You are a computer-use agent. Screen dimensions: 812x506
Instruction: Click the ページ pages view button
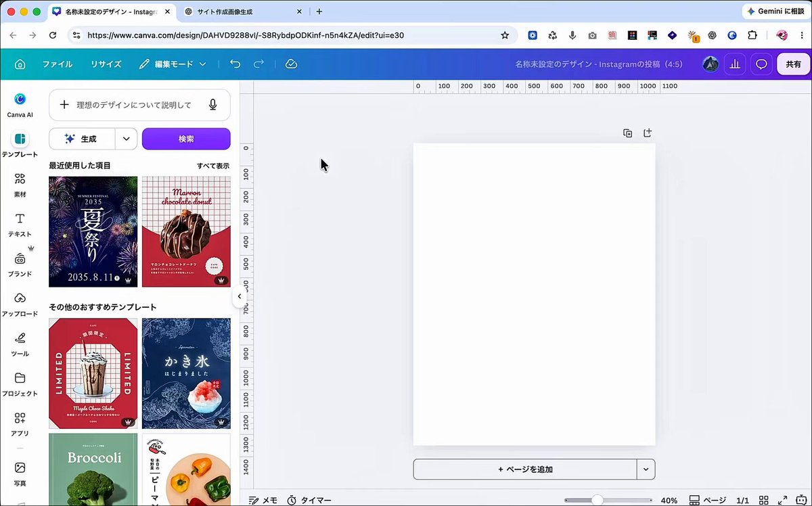click(707, 500)
